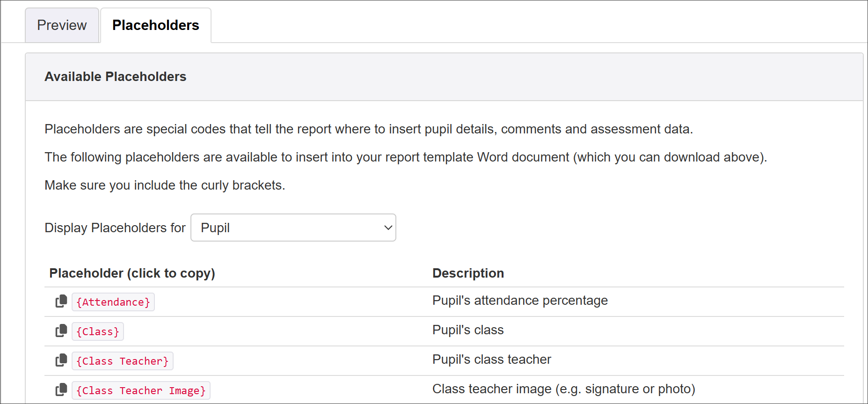The height and width of the screenshot is (404, 868).
Task: Click 'Pupil's class teacher' description
Action: coord(492,360)
